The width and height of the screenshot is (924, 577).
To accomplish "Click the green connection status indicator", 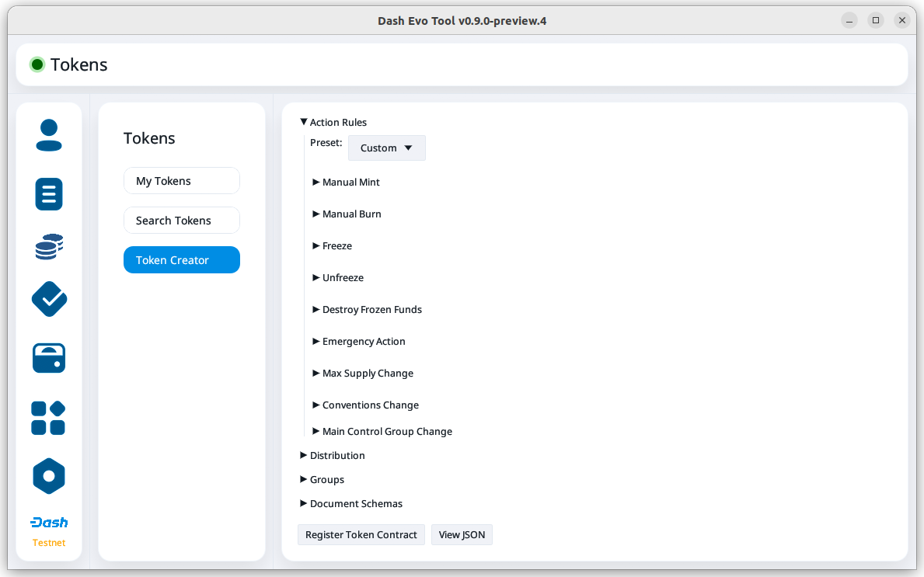I will [37, 65].
